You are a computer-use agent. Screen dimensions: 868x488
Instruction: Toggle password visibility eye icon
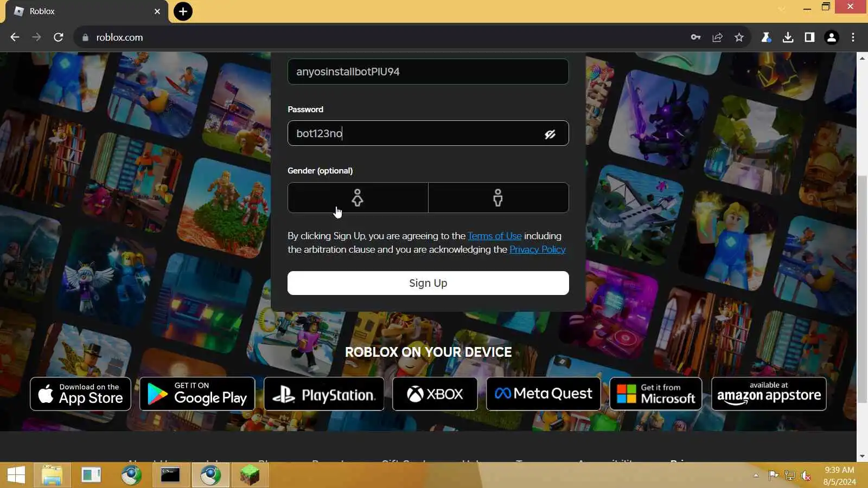[550, 134]
